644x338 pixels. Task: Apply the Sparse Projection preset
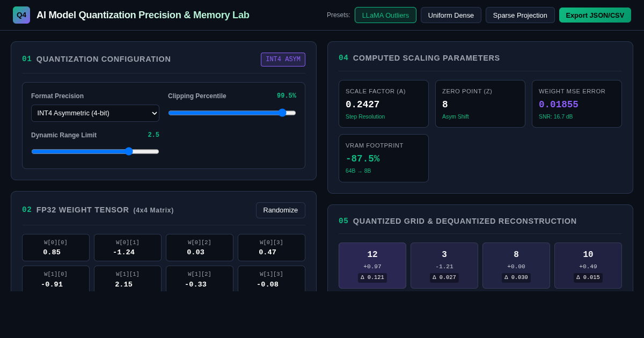click(520, 15)
